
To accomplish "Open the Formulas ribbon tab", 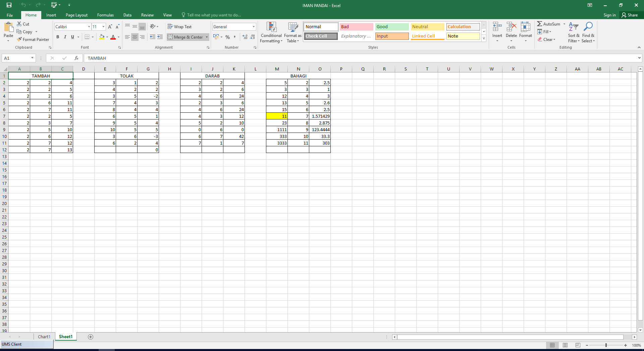I will click(105, 15).
